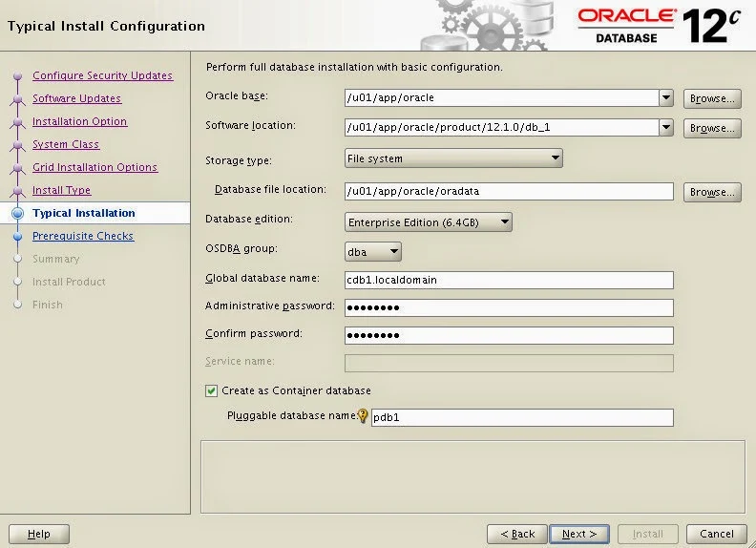The height and width of the screenshot is (548, 756).
Task: Click the Next button
Action: [579, 534]
